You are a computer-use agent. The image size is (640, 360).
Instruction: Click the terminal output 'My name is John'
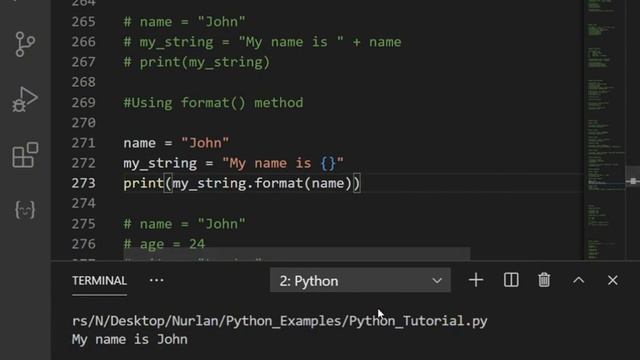click(130, 340)
